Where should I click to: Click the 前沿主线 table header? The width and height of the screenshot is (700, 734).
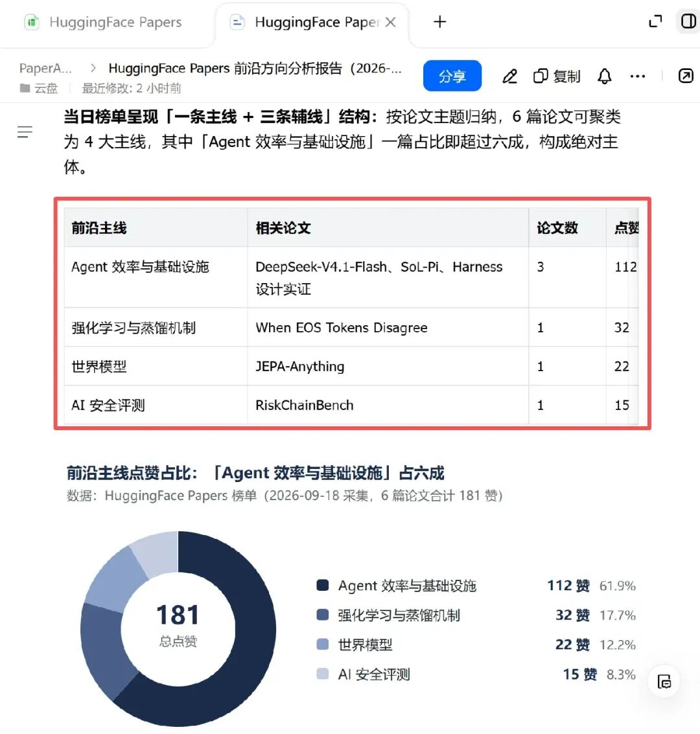(x=156, y=228)
